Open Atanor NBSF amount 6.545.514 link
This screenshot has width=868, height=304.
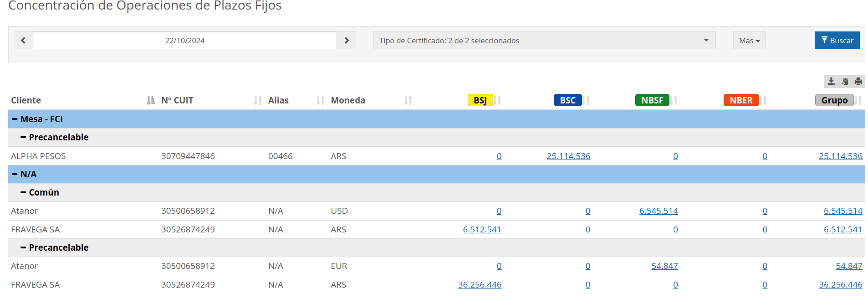(x=659, y=211)
